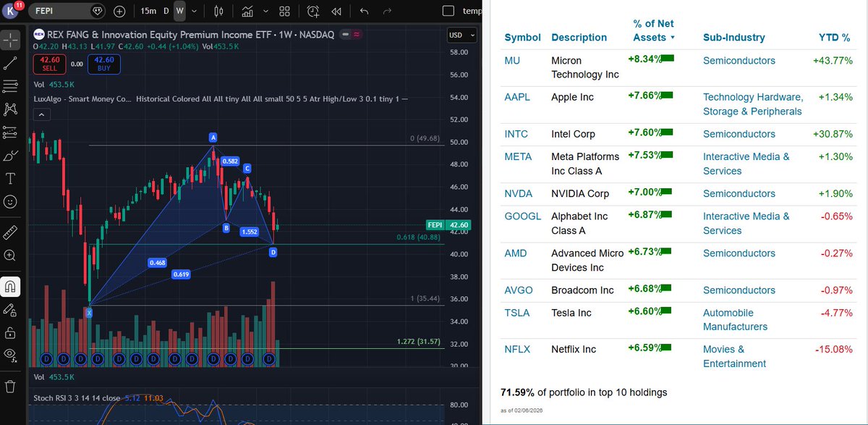This screenshot has width=868, height=425.
Task: Select pattern point A label on chart
Action: pos(213,137)
